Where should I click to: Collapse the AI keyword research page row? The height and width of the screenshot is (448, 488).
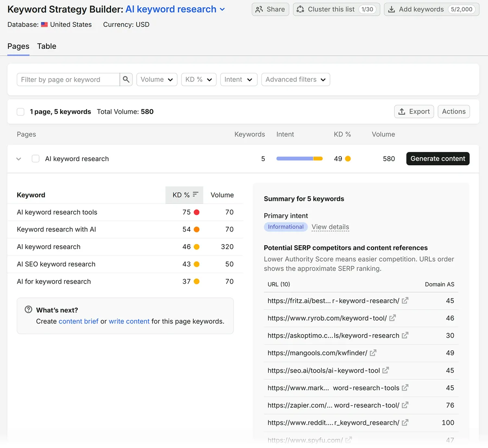point(19,159)
